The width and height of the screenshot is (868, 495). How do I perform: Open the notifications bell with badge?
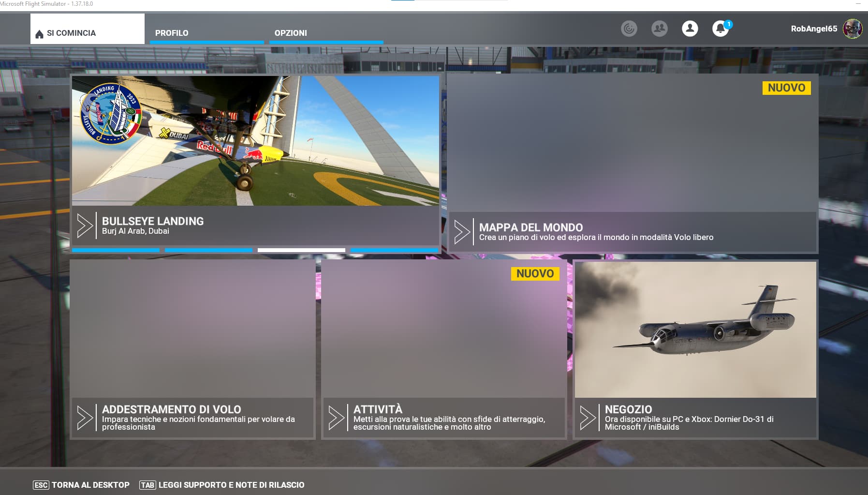pyautogui.click(x=721, y=29)
